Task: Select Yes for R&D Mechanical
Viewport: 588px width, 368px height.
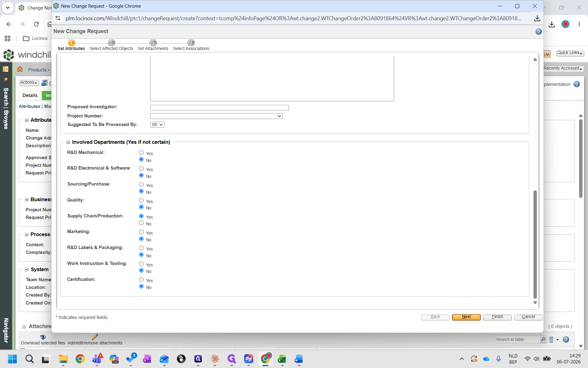Action: click(141, 153)
